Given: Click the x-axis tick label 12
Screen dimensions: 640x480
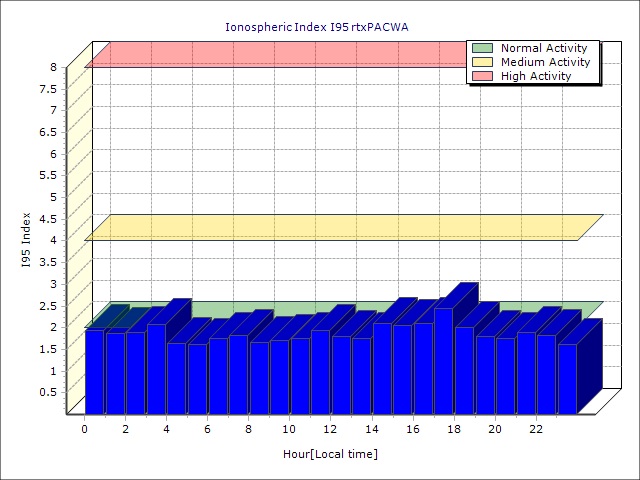Looking at the screenshot, I should 330,429.
